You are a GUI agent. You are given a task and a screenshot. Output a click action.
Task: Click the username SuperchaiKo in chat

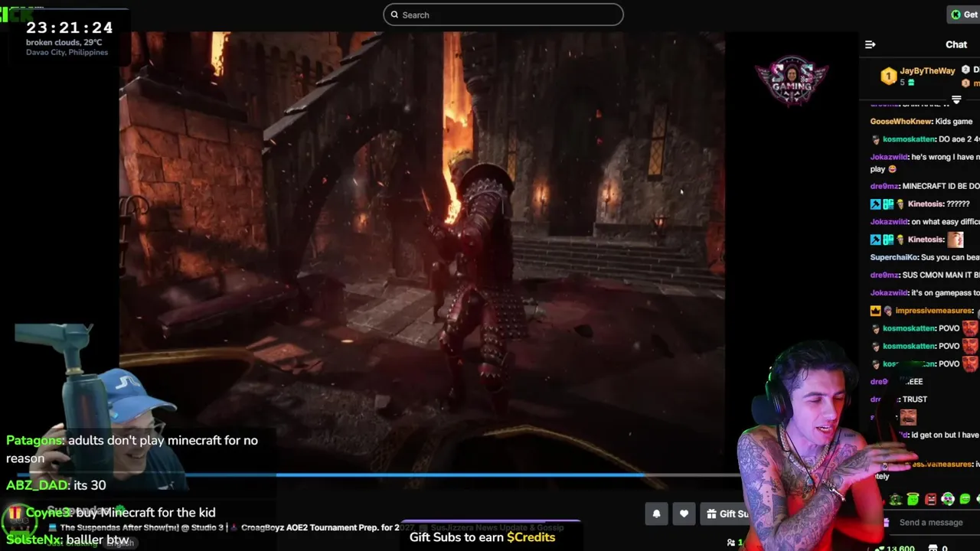(893, 257)
